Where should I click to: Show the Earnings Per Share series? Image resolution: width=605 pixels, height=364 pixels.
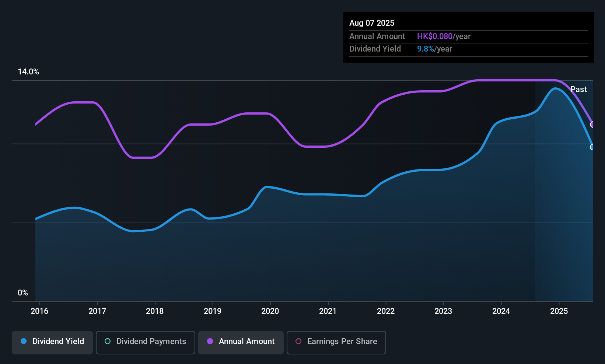(336, 342)
